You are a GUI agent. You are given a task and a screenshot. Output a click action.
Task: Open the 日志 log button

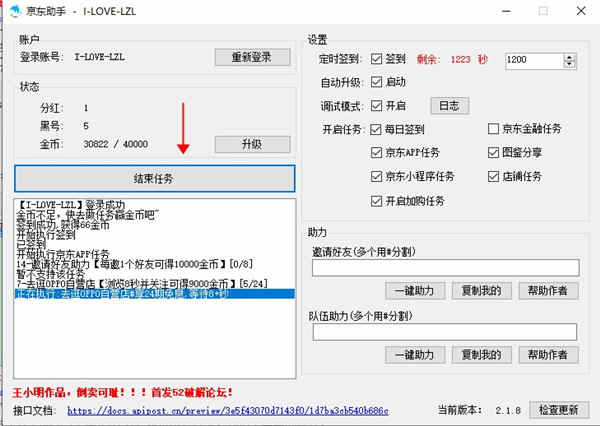450,106
